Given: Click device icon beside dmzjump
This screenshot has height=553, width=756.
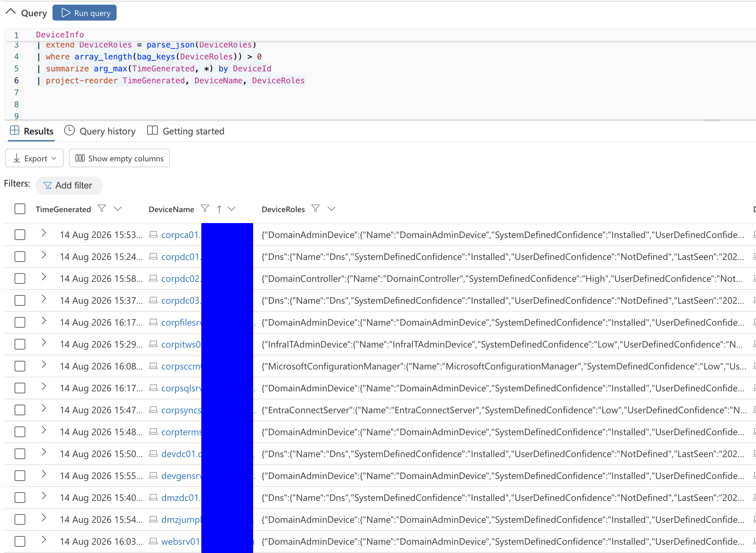Looking at the screenshot, I should 153,519.
